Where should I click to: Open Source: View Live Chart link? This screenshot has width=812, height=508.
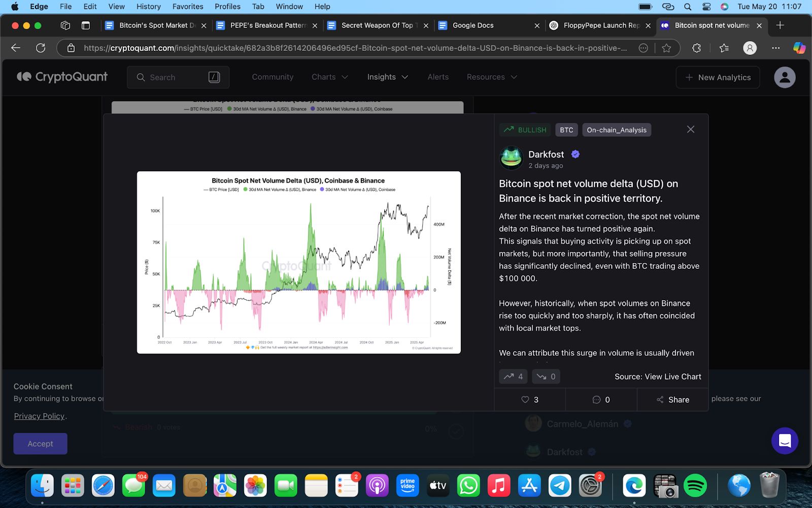click(x=658, y=376)
